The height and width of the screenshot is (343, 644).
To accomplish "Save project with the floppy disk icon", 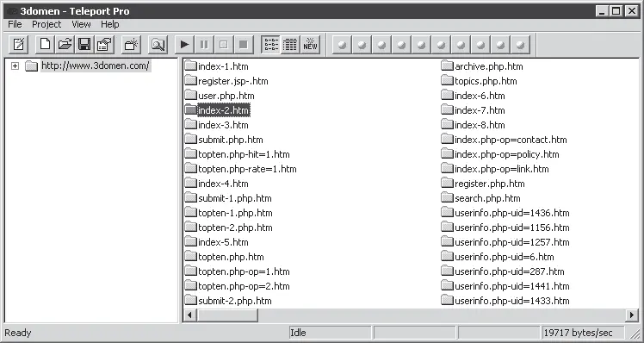I will (x=84, y=45).
